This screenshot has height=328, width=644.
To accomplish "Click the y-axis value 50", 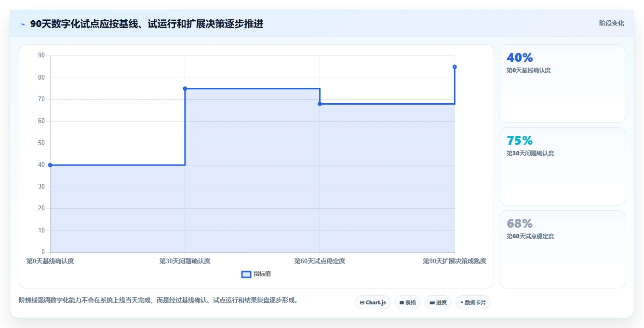I will [41, 143].
